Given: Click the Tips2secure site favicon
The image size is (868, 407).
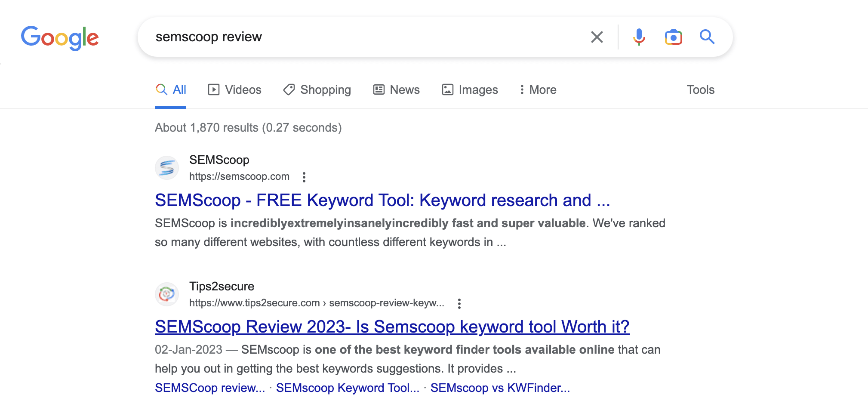Looking at the screenshot, I should (167, 294).
